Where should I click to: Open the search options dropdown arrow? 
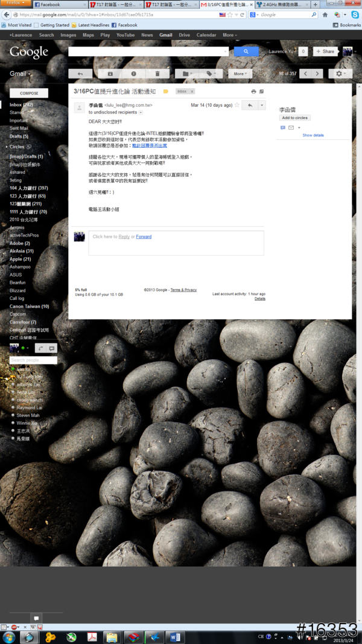click(226, 51)
